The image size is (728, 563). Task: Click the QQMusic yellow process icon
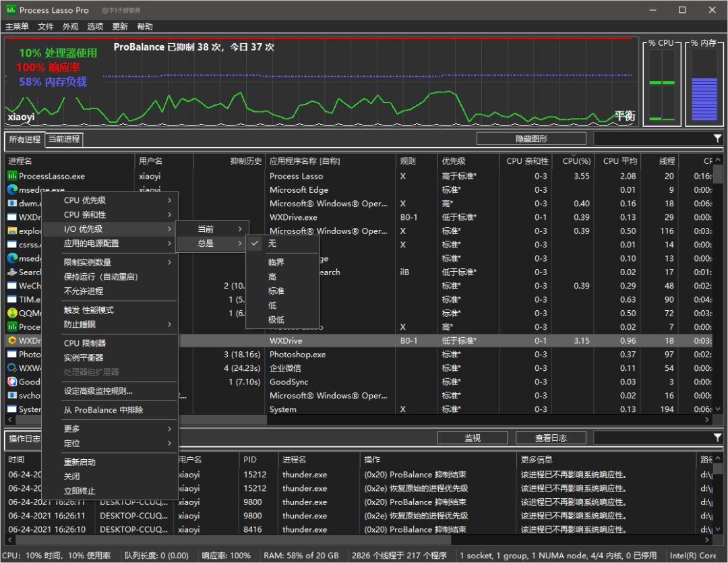pyautogui.click(x=12, y=313)
